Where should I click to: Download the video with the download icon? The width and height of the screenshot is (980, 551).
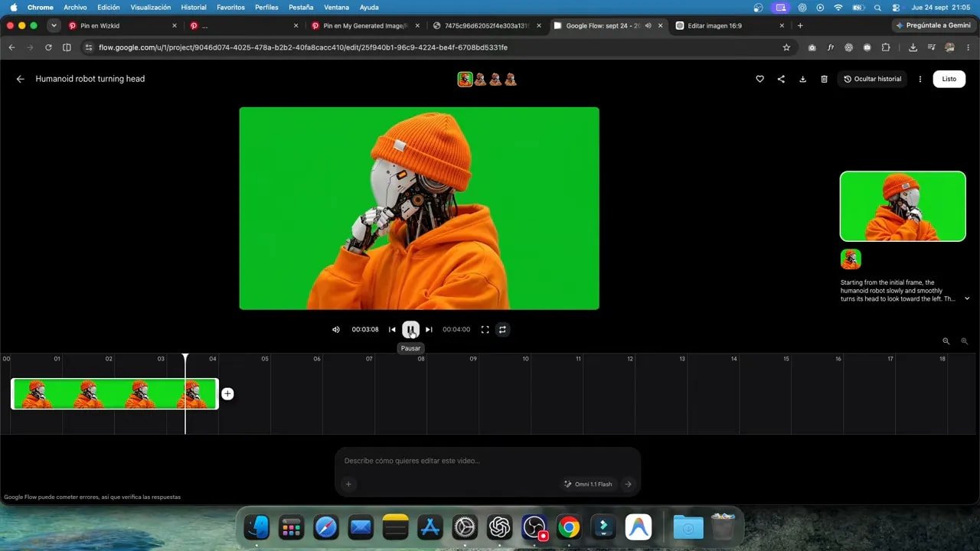click(802, 79)
